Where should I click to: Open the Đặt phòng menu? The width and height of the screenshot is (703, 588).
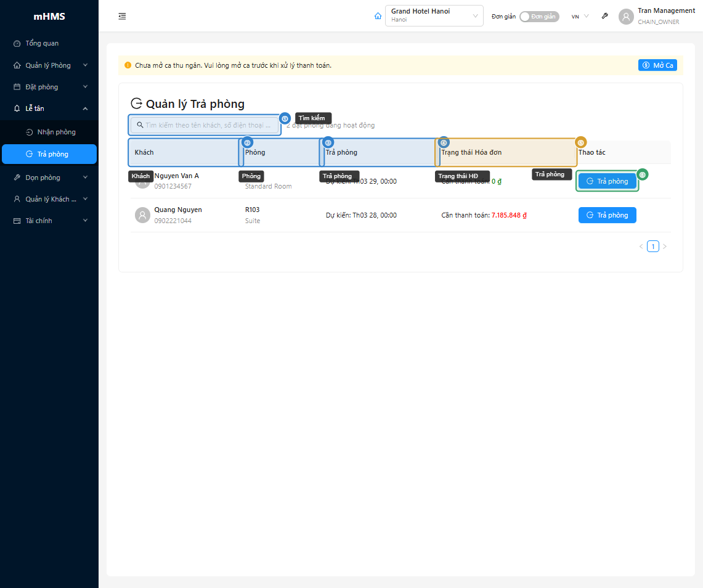coord(49,87)
